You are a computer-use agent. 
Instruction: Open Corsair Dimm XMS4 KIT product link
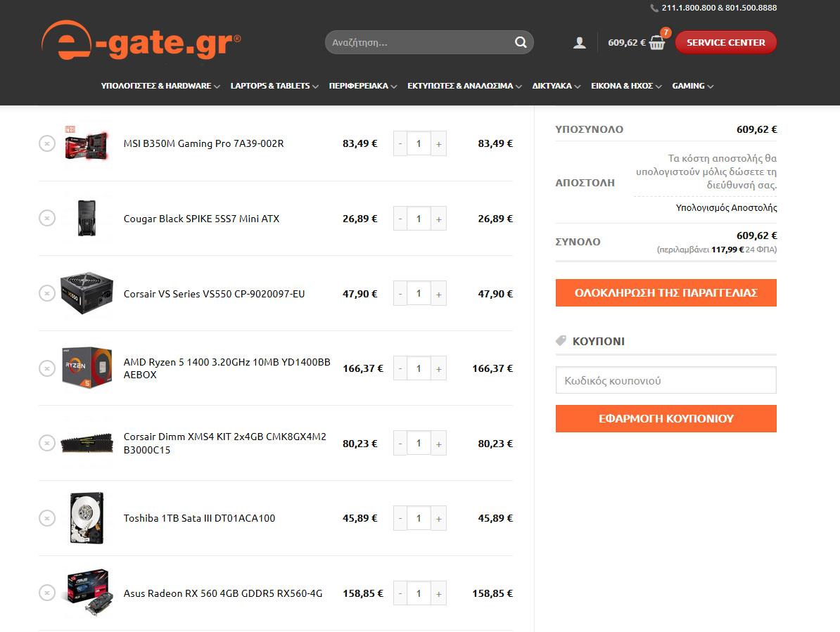tap(225, 443)
